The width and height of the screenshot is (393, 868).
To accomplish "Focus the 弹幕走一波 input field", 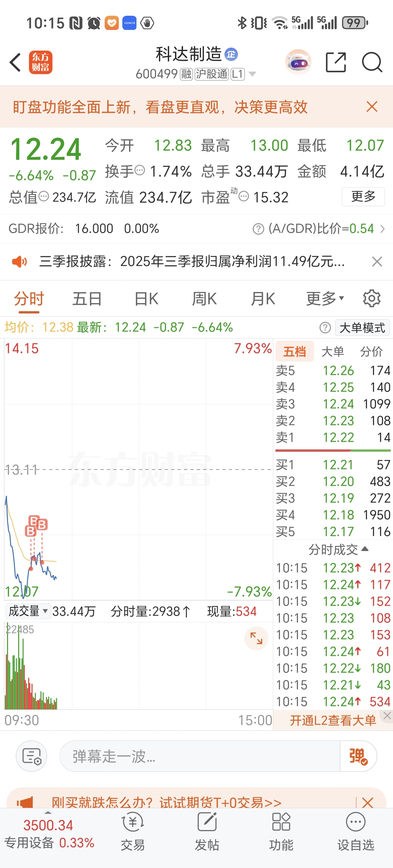I will point(200,756).
